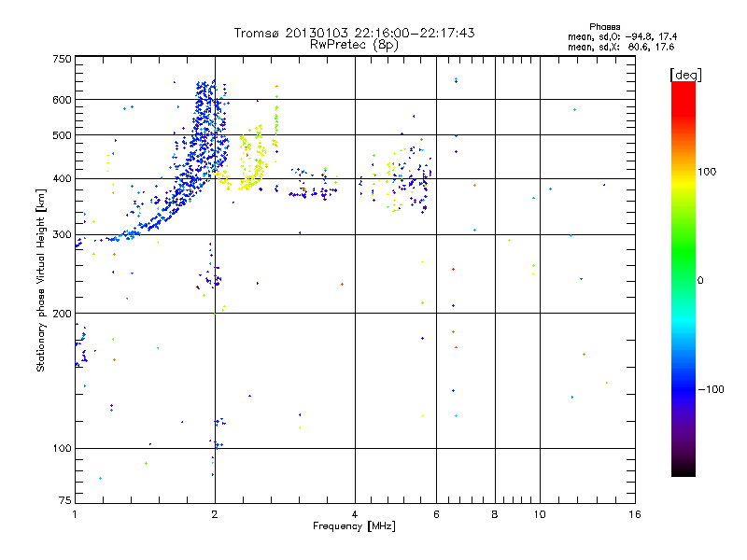Click the "8" MHz frequency tick label
This screenshot has height=560, width=747.
[495, 514]
